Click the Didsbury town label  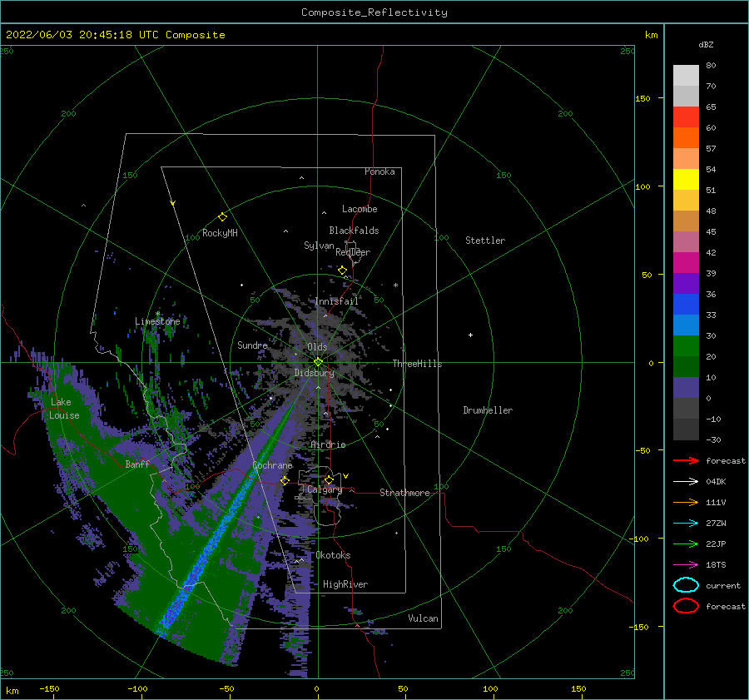(x=315, y=373)
